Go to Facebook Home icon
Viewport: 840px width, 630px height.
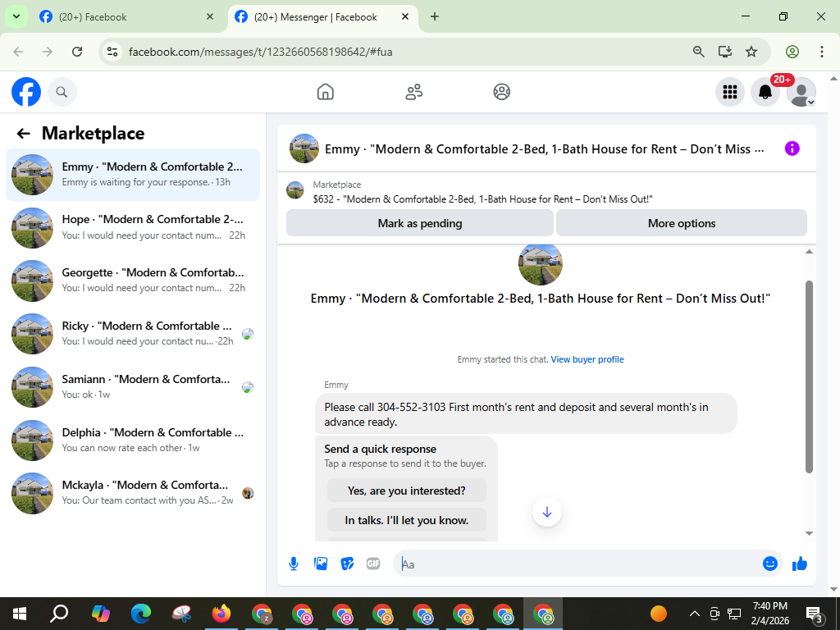pyautogui.click(x=325, y=92)
